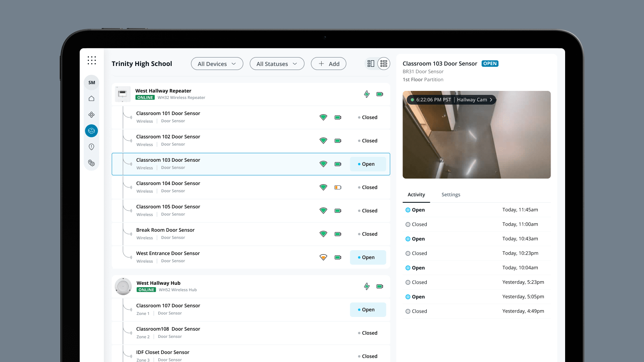Click the SM user avatar
This screenshot has height=362, width=644.
coord(92,82)
